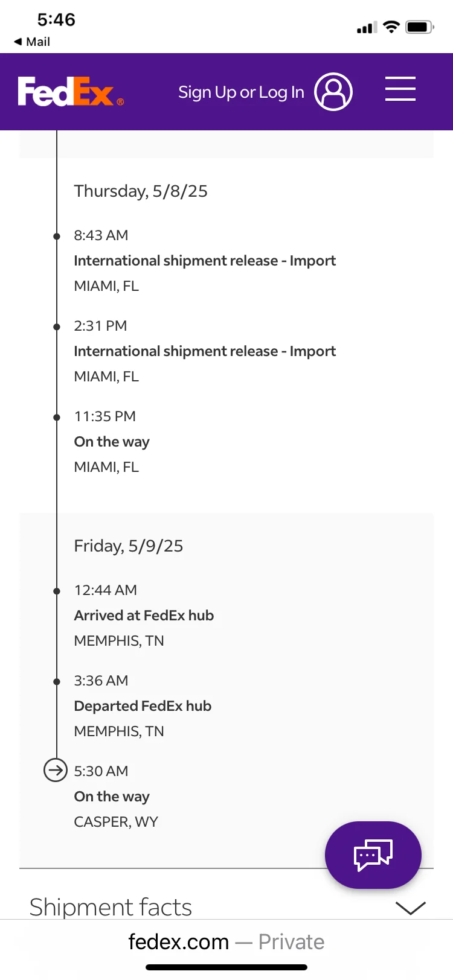Tap the 12:44 AM Memphis timeline dot
Image resolution: width=453 pixels, height=980 pixels.
pos(57,591)
